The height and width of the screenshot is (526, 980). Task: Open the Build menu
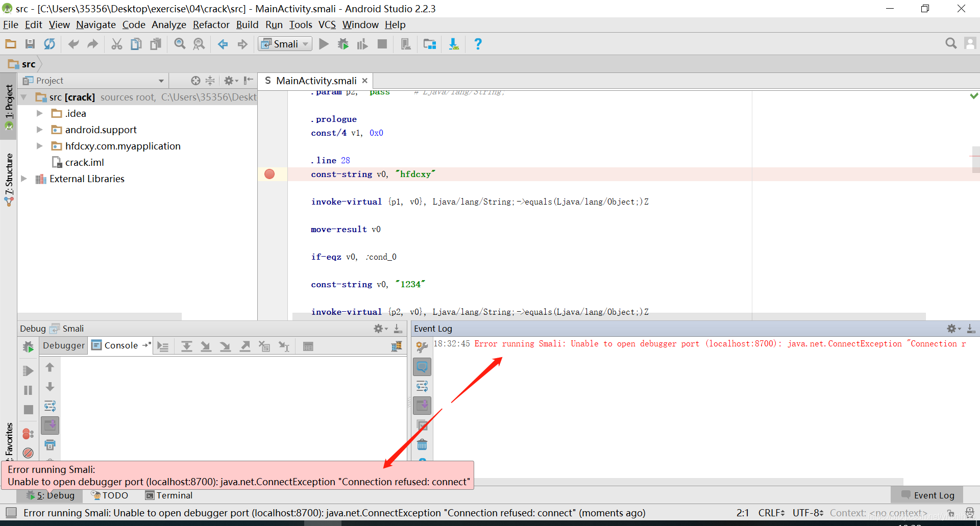click(248, 24)
